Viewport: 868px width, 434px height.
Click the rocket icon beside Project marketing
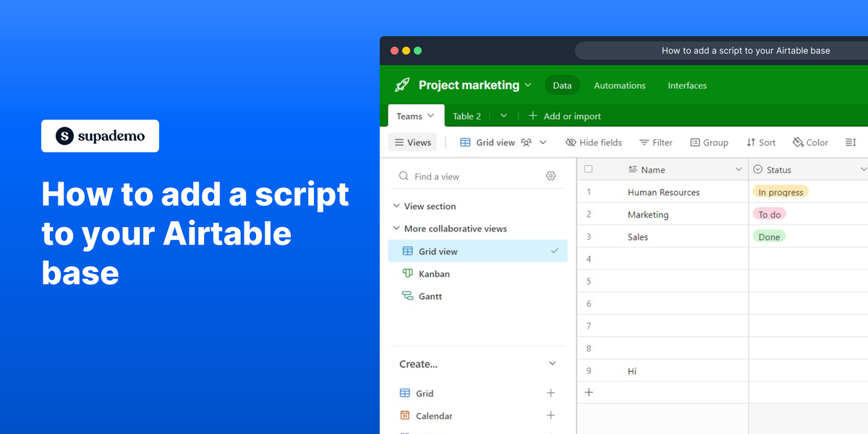click(401, 85)
